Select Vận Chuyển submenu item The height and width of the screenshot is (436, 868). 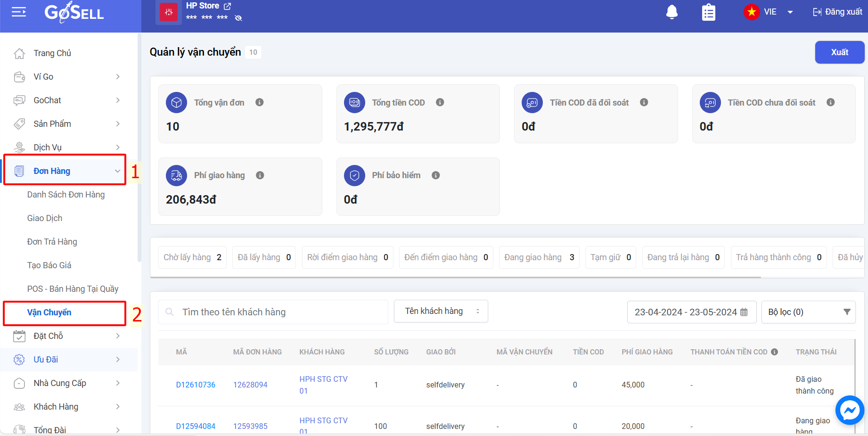49,313
